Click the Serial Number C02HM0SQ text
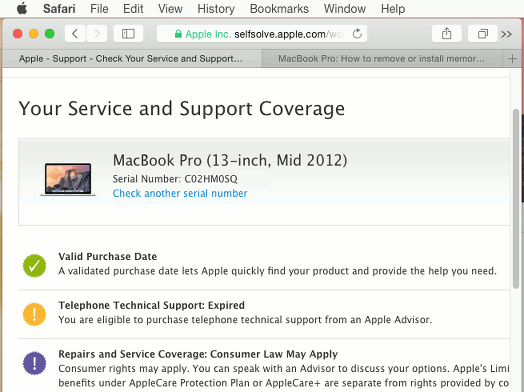The height and width of the screenshot is (392, 524). [175, 179]
